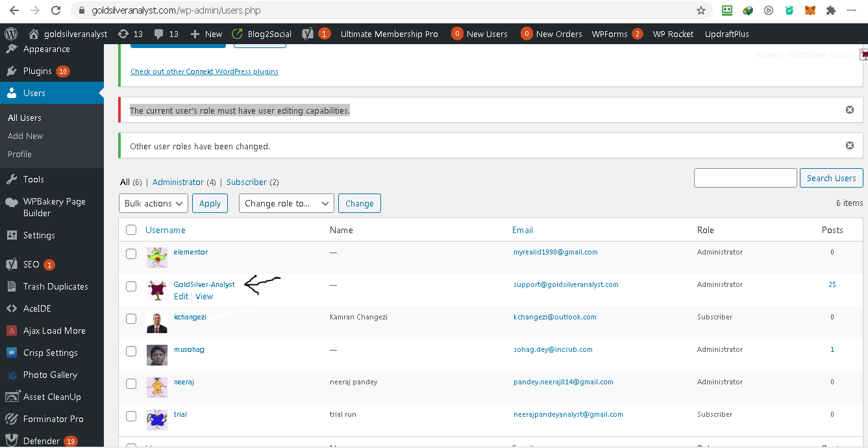Viewport: 868px width, 448px height.
Task: Click the Asset CleanUp gauge icon
Action: pyautogui.click(x=12, y=397)
